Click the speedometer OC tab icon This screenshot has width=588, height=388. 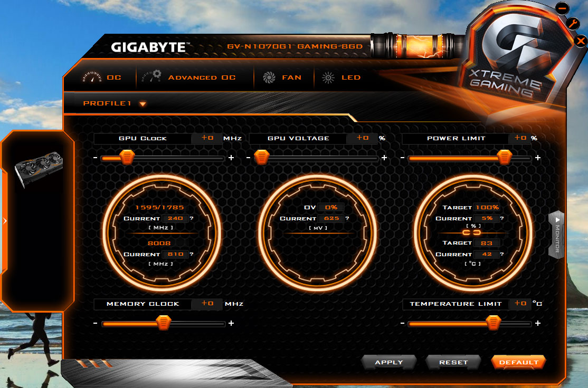coord(92,77)
